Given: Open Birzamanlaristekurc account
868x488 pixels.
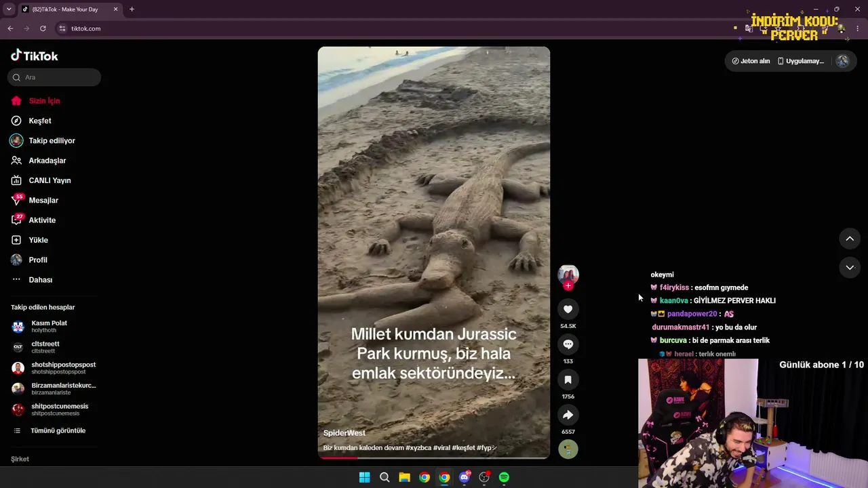Looking at the screenshot, I should point(54,389).
